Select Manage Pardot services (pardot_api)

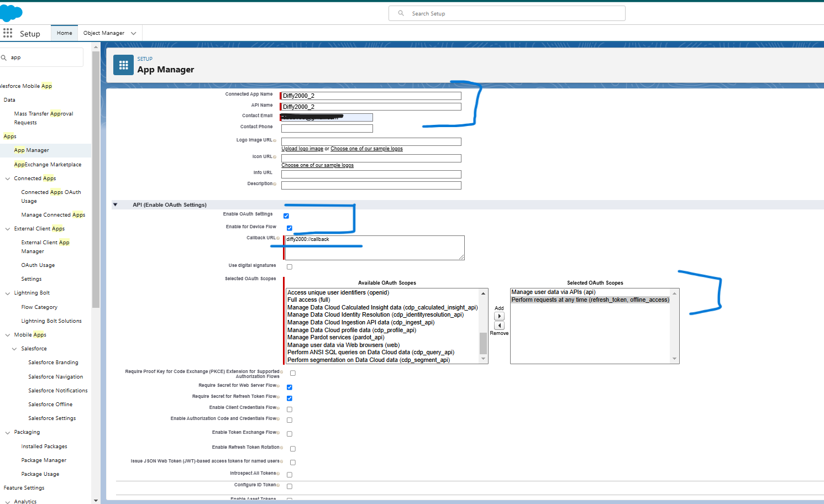pos(335,337)
